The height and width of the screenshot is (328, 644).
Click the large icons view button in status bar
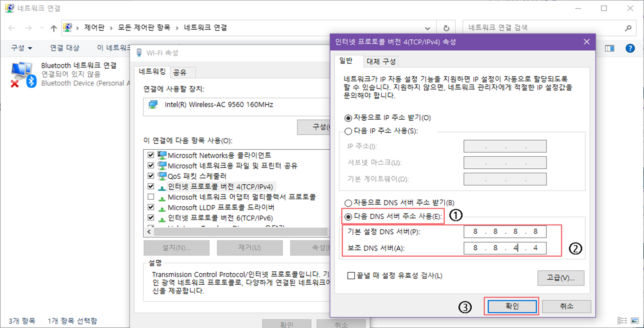(635, 321)
